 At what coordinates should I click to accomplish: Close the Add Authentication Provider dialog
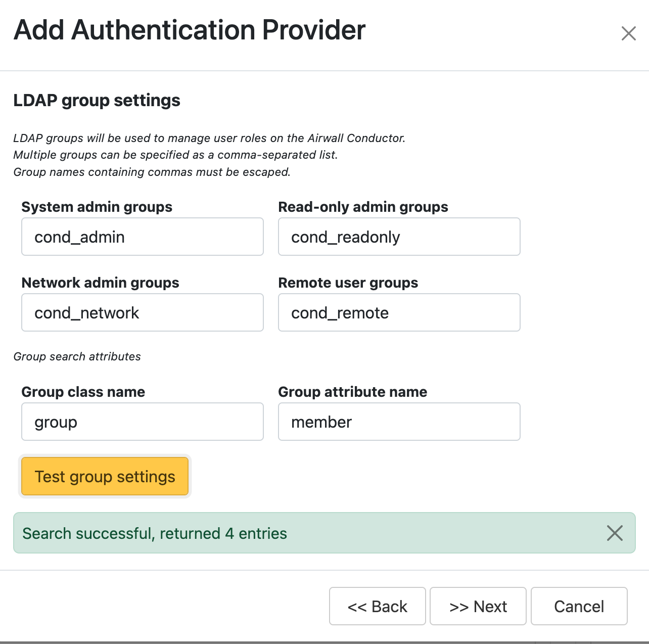coord(628,34)
